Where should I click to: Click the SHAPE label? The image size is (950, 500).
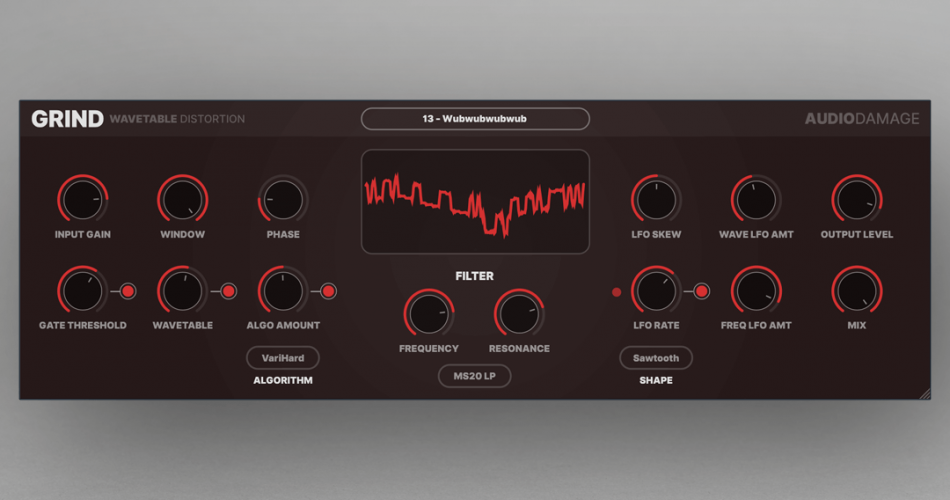point(656,380)
